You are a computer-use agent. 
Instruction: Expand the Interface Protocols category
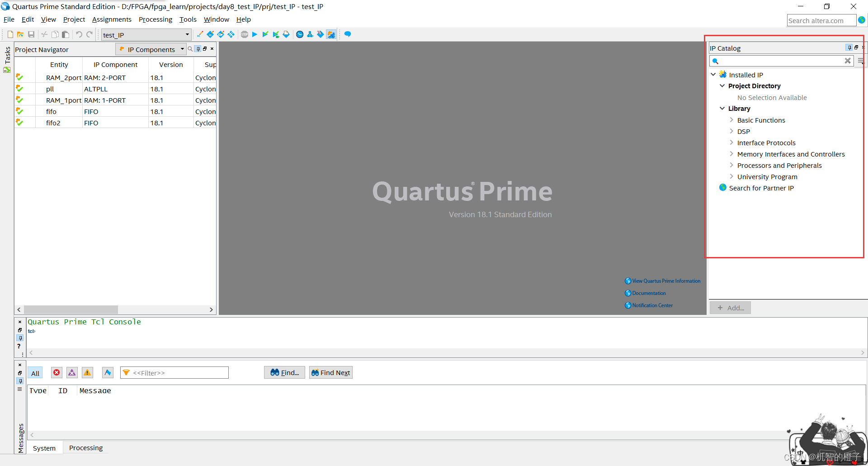pyautogui.click(x=731, y=143)
